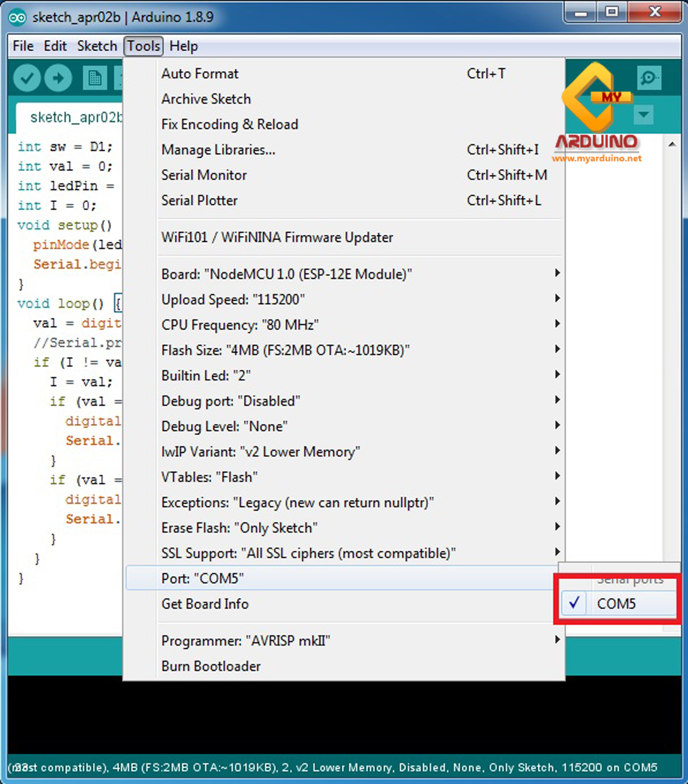The height and width of the screenshot is (784, 688).
Task: Expand the Upload Speed "115200" submenu
Action: [233, 299]
